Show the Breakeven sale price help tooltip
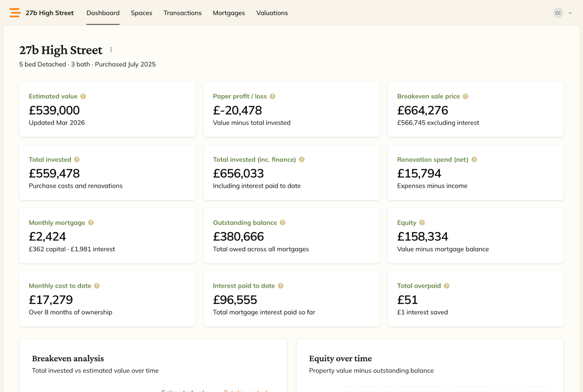Viewport: 583px width, 392px height. (x=465, y=96)
